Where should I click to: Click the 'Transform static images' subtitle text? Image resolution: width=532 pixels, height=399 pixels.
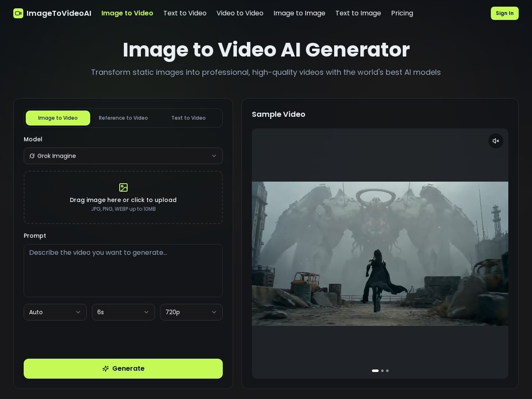tap(266, 72)
